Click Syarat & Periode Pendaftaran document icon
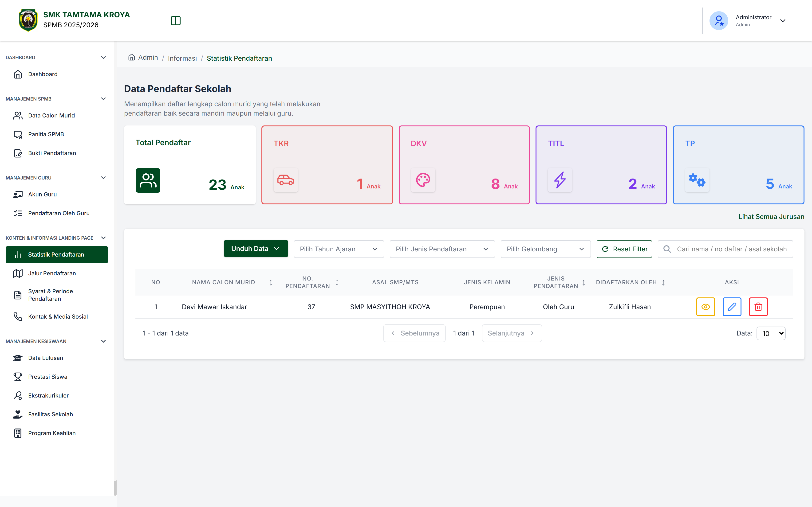The image size is (812, 507). pos(18,295)
